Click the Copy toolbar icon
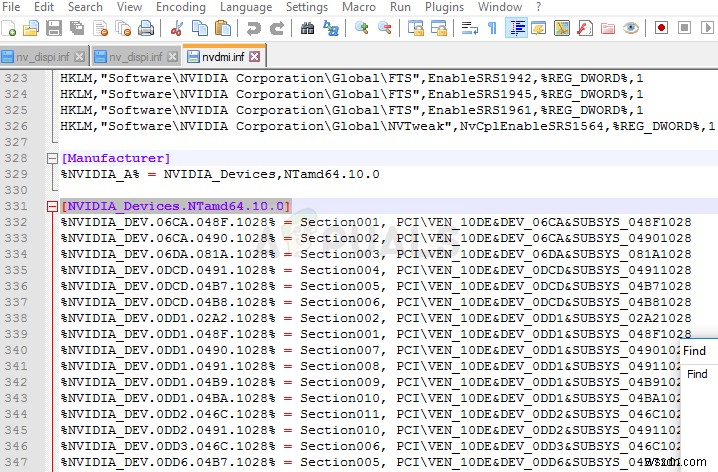The image size is (718, 472). [200, 28]
